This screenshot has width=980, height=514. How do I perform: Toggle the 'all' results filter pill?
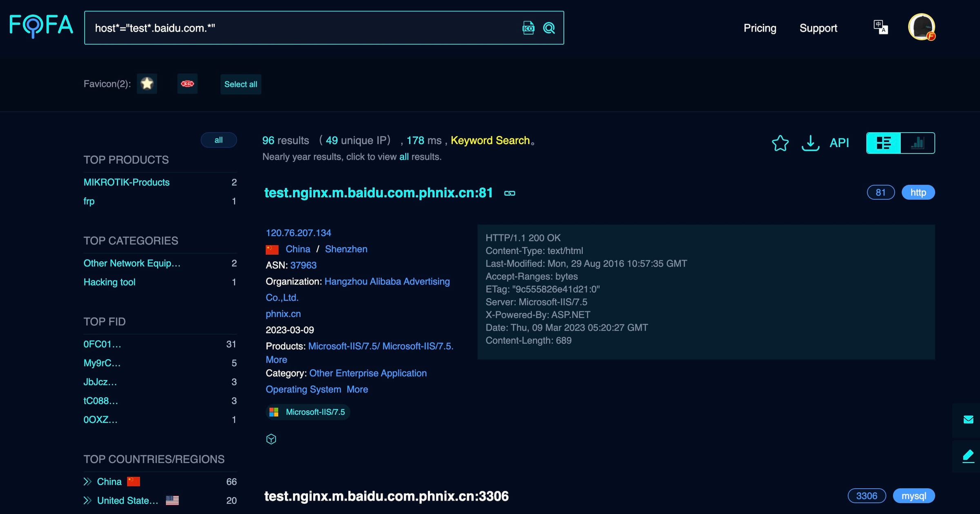pyautogui.click(x=219, y=140)
